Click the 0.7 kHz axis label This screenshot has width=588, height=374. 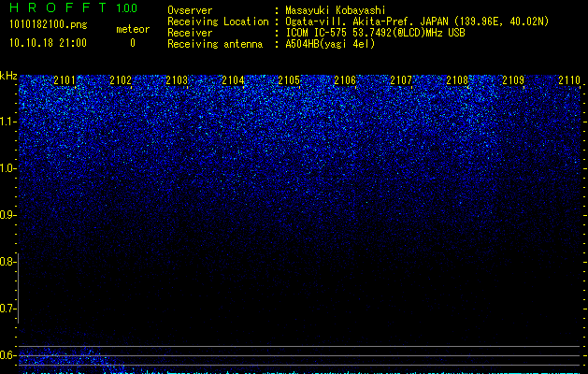click(7, 309)
